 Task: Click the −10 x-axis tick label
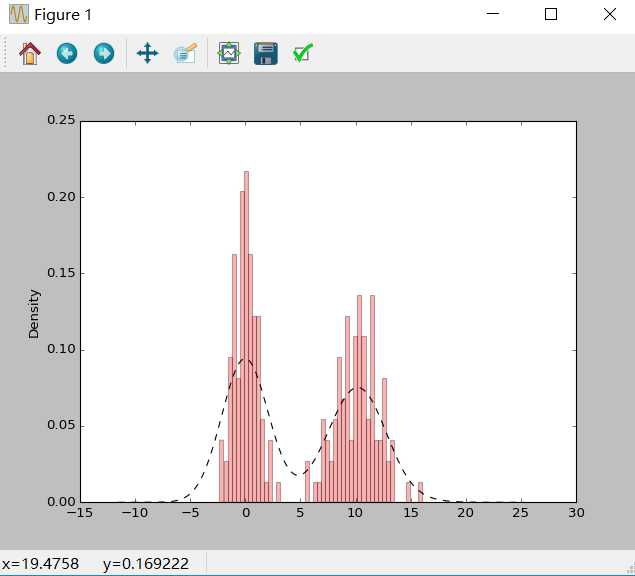[134, 513]
